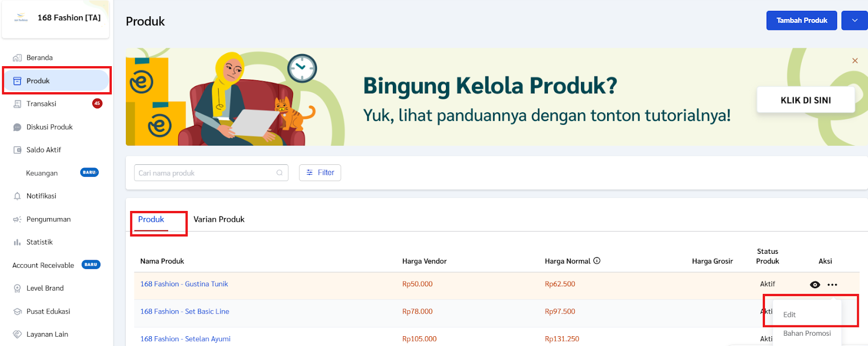Click the search magnifier icon
868x346 pixels.
[x=279, y=173]
